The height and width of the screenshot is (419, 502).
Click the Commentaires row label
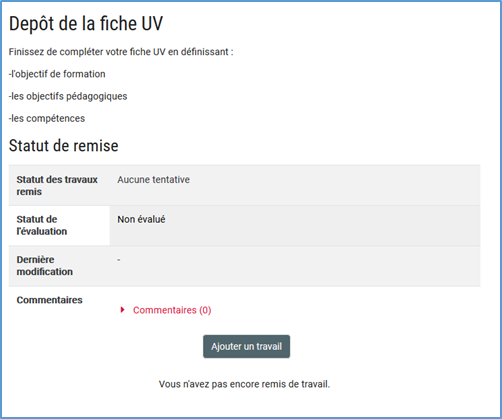click(x=49, y=300)
